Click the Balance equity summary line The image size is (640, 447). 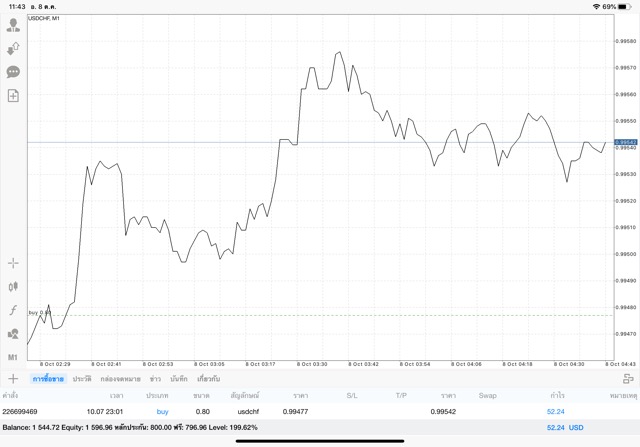[130, 427]
